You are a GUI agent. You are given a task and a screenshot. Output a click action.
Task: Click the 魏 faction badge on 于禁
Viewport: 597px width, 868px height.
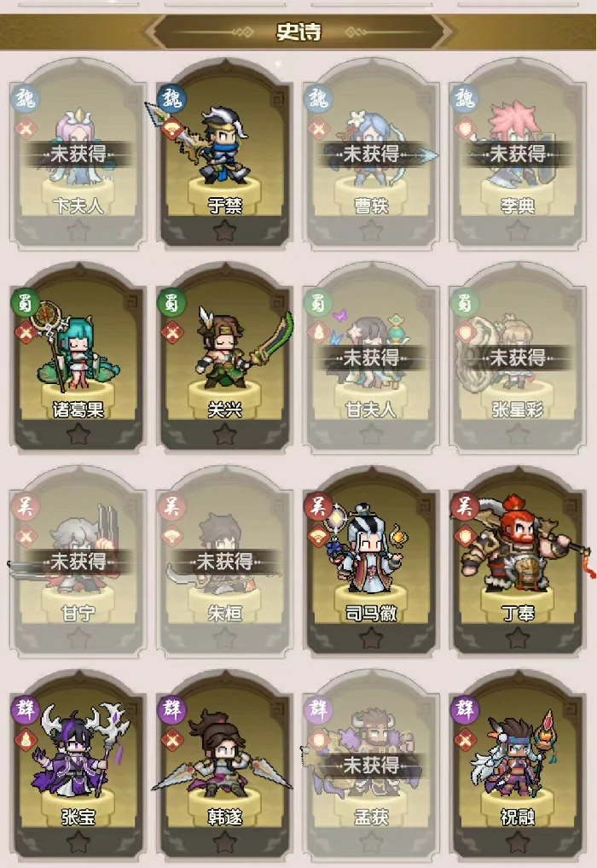171,98
